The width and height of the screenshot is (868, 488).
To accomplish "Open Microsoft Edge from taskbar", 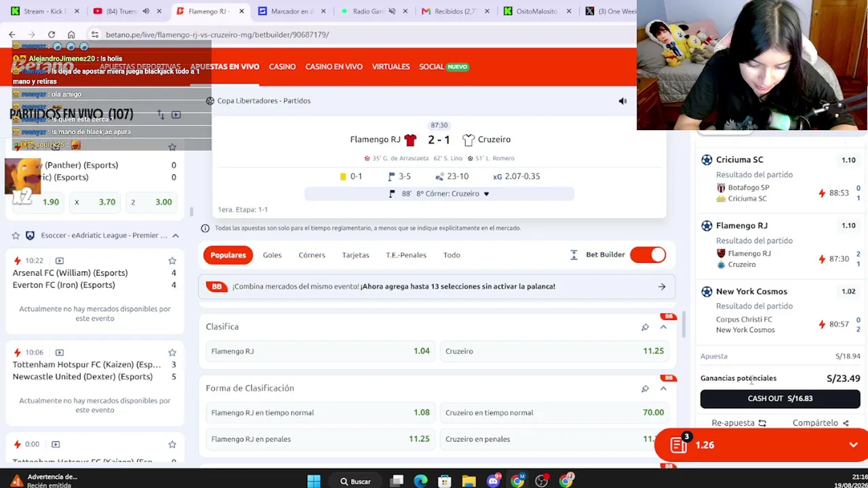I will (x=421, y=481).
